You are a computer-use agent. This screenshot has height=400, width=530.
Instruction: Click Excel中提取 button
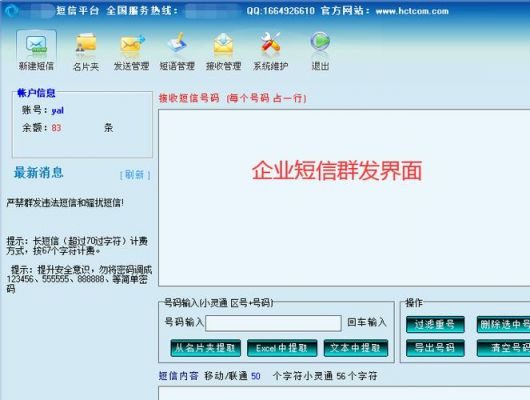tap(282, 348)
